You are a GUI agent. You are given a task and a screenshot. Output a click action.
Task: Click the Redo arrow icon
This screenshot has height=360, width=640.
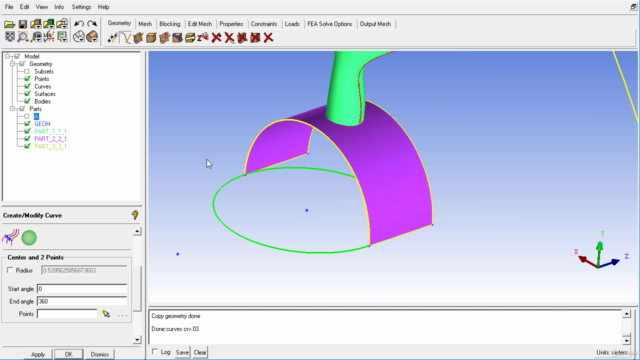pyautogui.click(x=92, y=24)
